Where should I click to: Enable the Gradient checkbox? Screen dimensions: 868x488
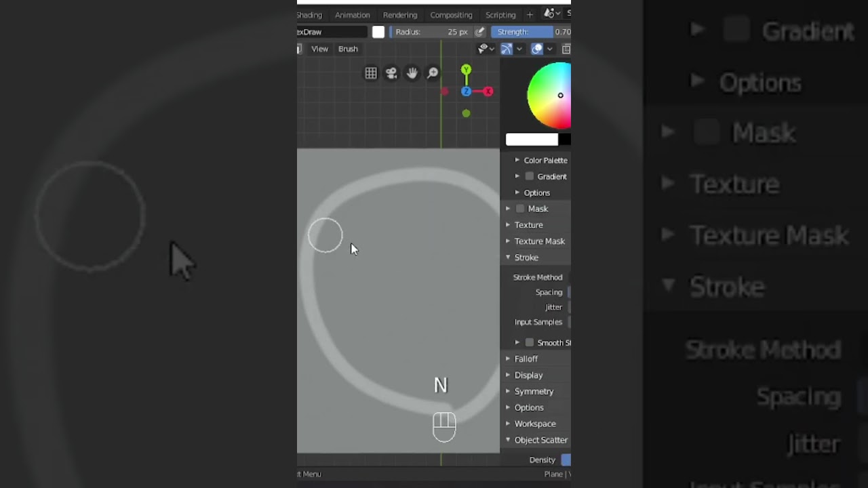tap(530, 176)
